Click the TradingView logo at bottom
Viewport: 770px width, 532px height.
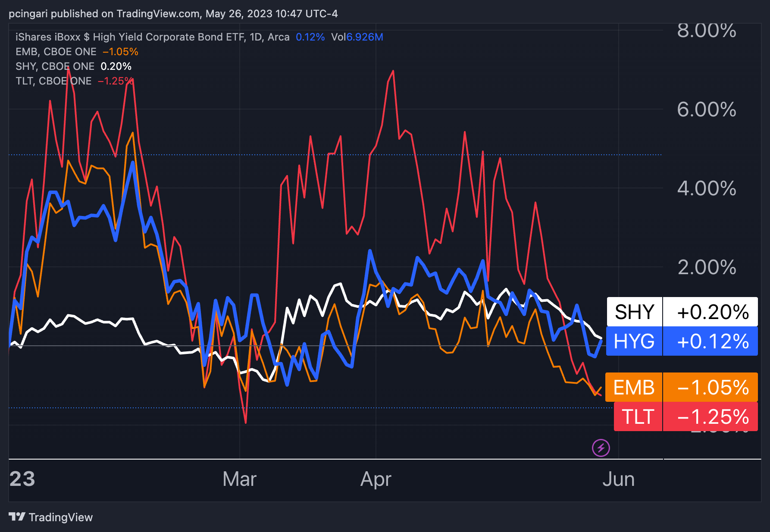(x=50, y=517)
